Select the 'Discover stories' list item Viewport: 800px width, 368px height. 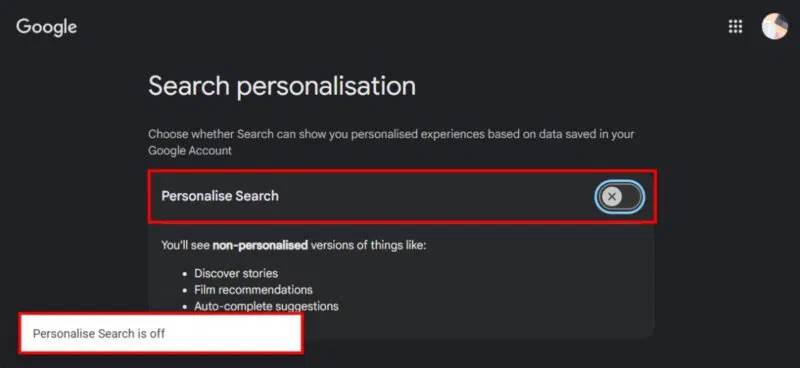236,273
